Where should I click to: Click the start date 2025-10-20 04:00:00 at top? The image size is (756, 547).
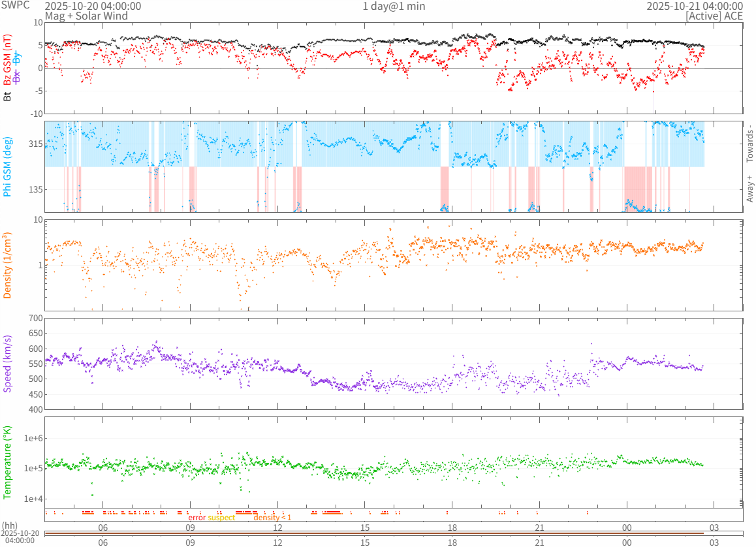coord(92,6)
